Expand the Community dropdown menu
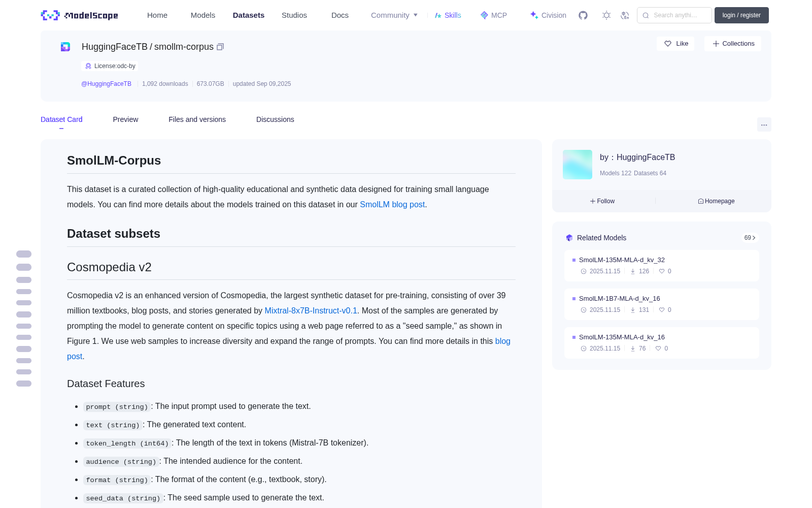812x508 pixels. 394,15
